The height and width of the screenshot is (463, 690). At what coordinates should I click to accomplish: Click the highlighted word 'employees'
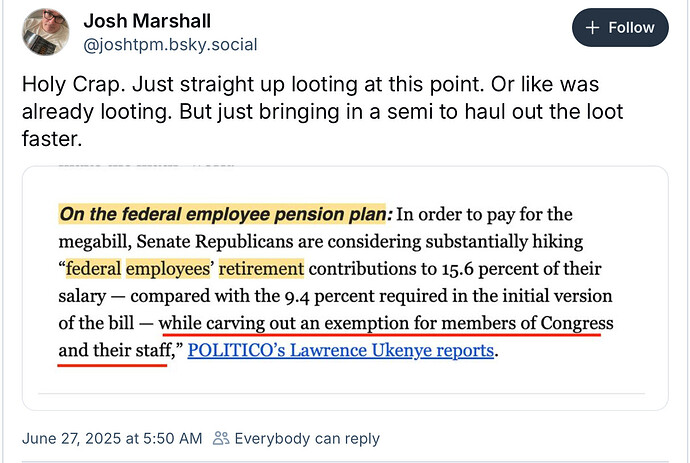click(x=168, y=268)
